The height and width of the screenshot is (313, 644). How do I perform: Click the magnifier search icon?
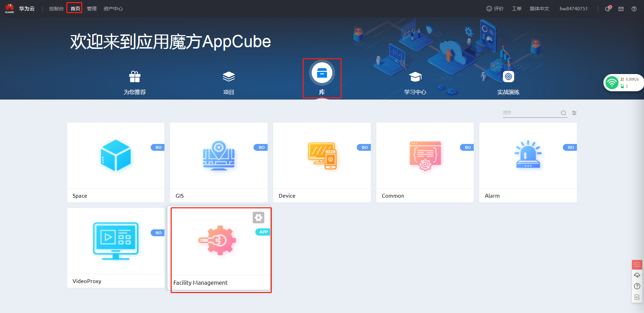coord(563,113)
